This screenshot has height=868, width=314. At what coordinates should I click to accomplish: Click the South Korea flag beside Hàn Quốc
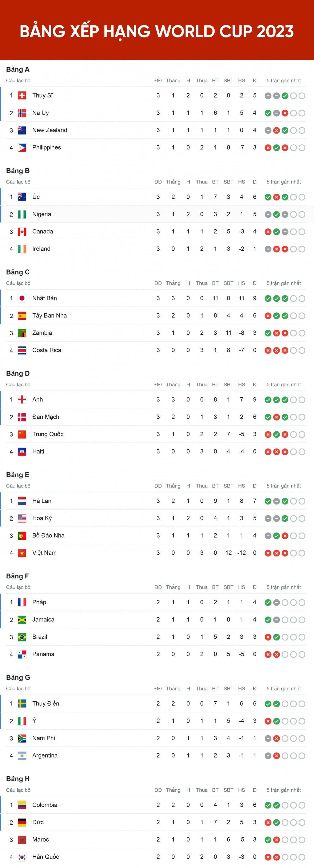click(x=22, y=857)
